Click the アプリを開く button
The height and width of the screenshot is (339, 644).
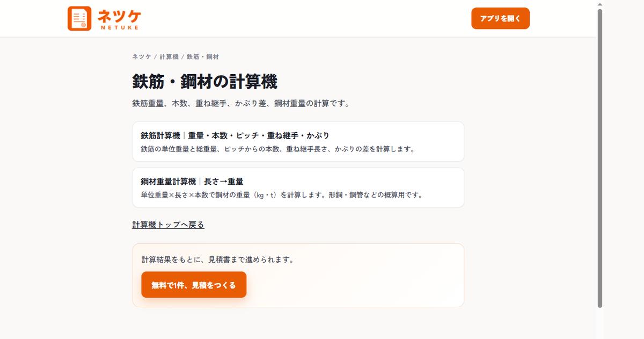pyautogui.click(x=500, y=18)
